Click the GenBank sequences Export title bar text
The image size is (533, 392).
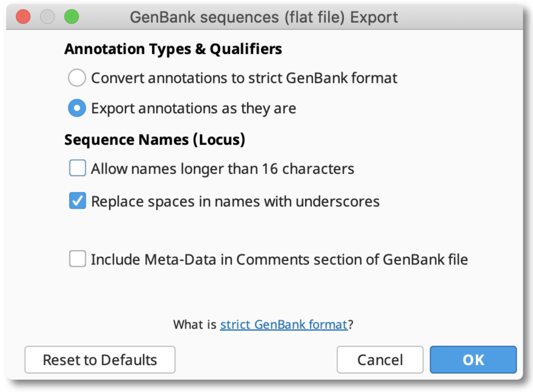[264, 17]
